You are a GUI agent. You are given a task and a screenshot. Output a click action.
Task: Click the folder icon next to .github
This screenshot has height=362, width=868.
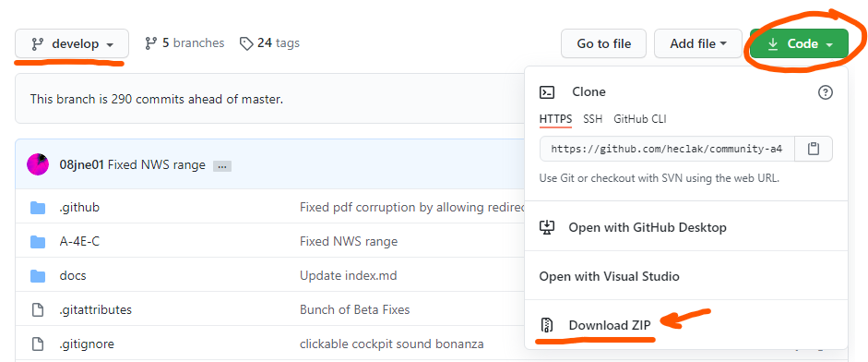[x=38, y=208]
